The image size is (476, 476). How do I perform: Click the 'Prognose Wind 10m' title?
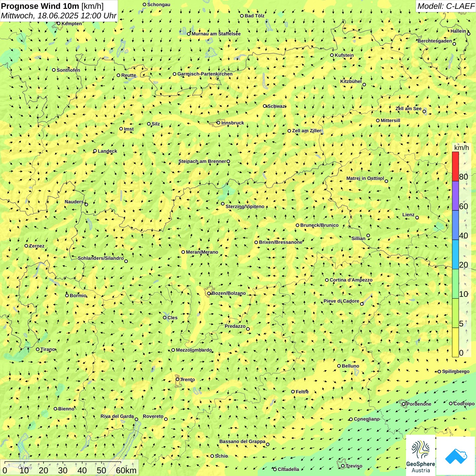pyautogui.click(x=40, y=6)
